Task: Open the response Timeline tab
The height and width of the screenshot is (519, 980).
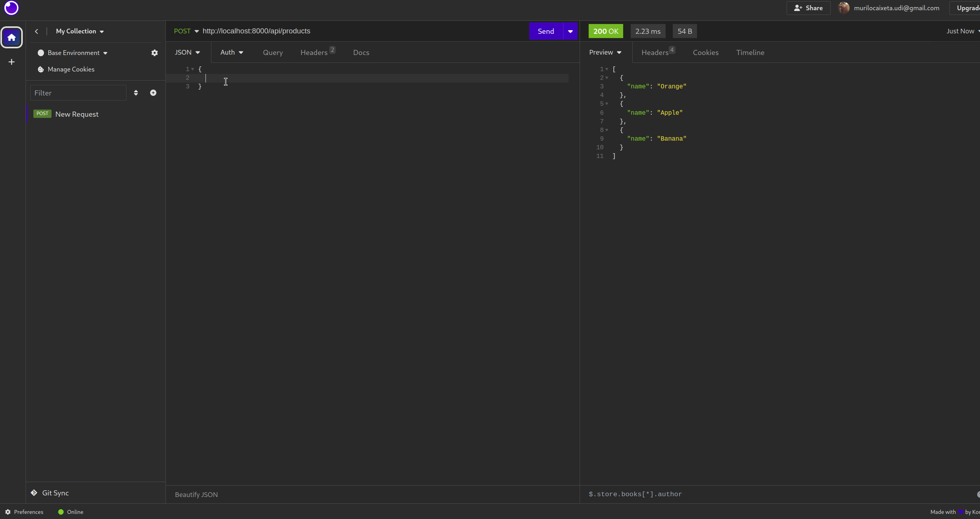Action: pos(750,53)
